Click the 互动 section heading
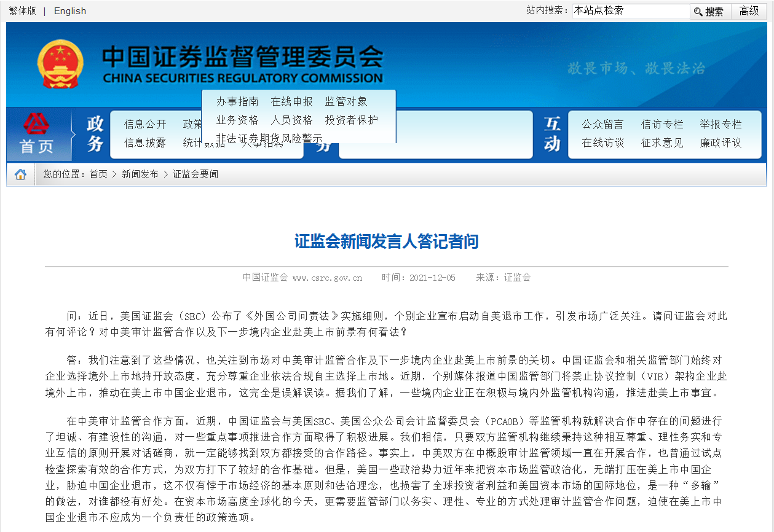774x532 pixels. (552, 133)
